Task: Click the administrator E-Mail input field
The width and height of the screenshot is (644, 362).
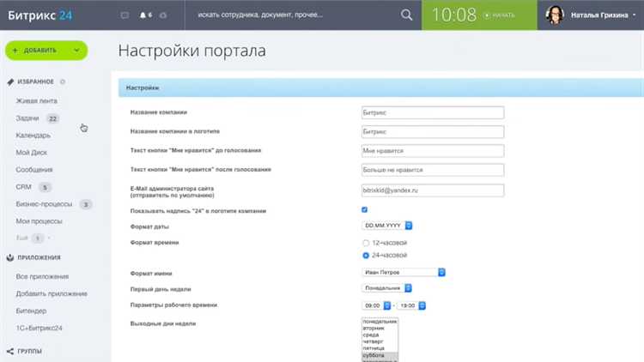Action: pos(433,190)
